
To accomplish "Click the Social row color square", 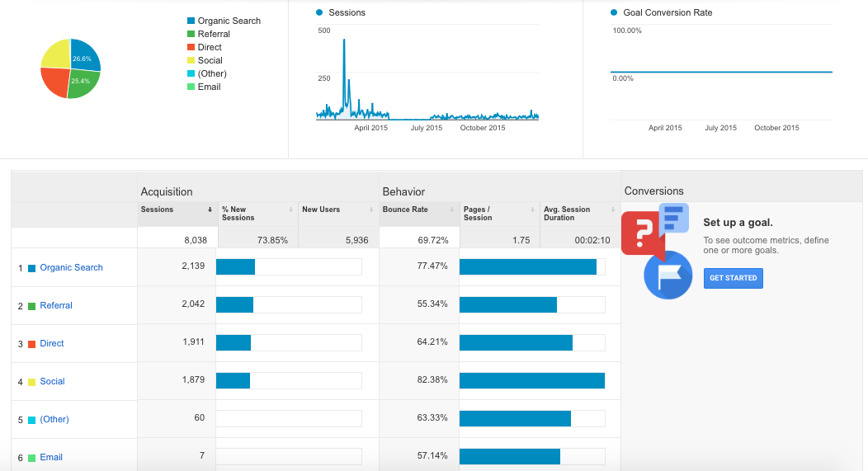I will point(32,382).
